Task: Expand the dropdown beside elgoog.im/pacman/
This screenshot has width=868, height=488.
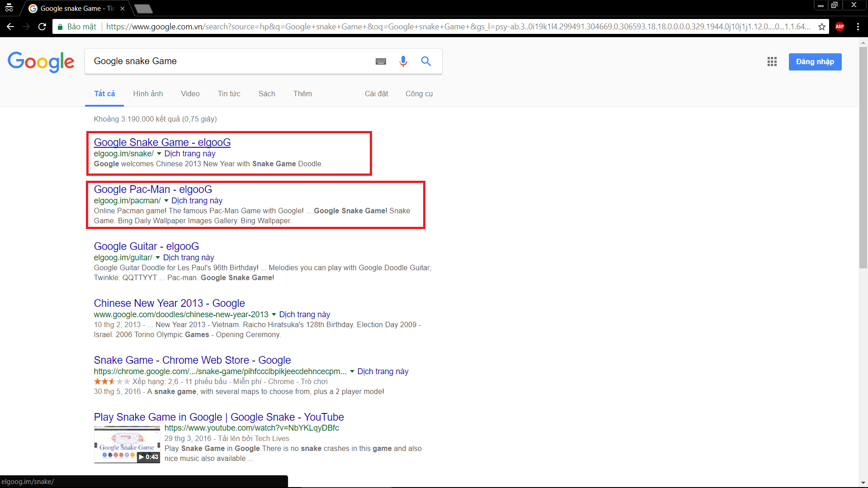Action: [x=165, y=201]
